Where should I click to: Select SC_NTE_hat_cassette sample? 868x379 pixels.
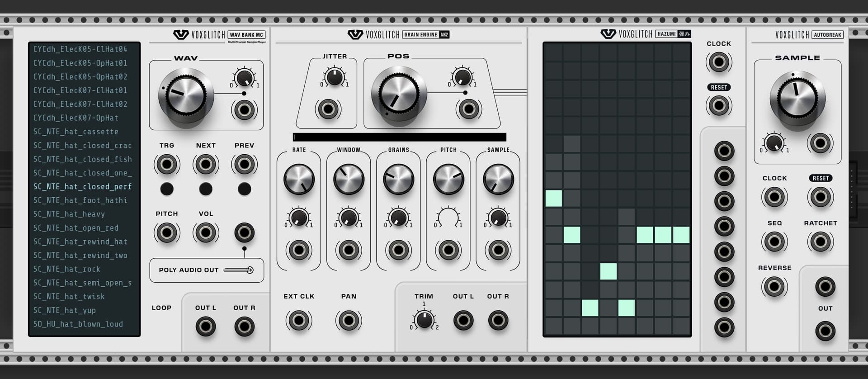(75, 132)
